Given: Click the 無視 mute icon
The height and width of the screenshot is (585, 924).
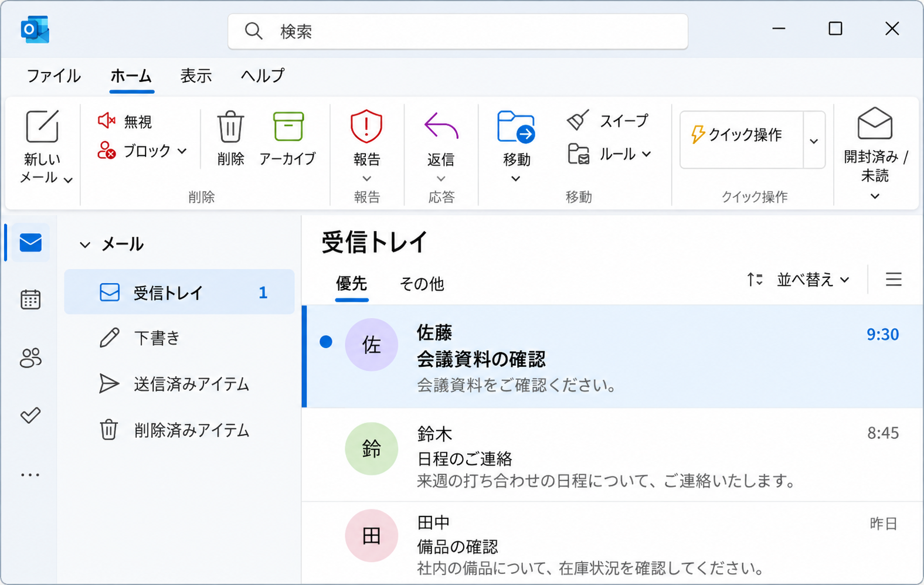Looking at the screenshot, I should (x=106, y=121).
